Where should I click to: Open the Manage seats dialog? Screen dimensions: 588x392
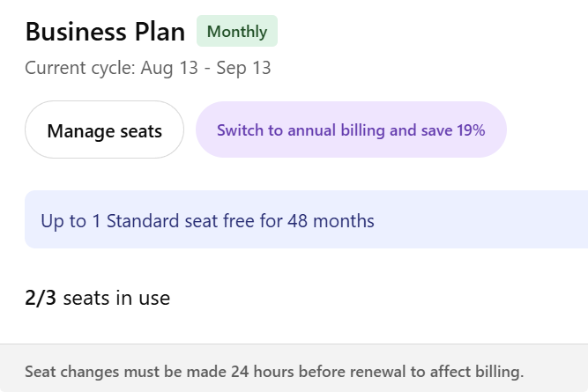tap(104, 129)
